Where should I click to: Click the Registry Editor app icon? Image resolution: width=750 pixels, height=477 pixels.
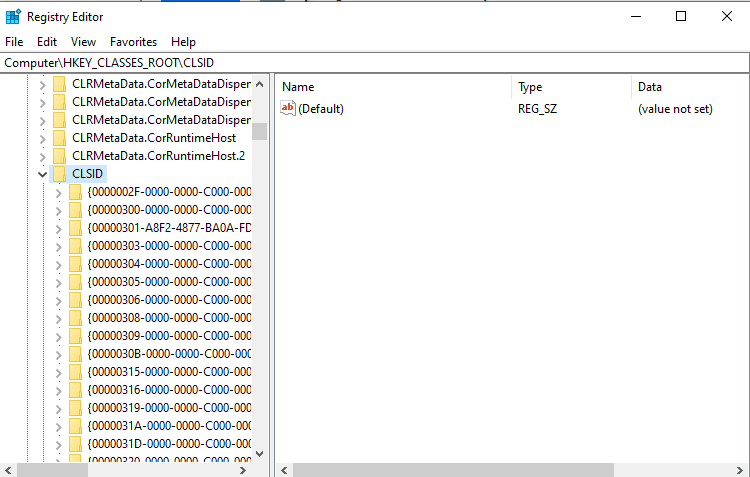[x=13, y=17]
